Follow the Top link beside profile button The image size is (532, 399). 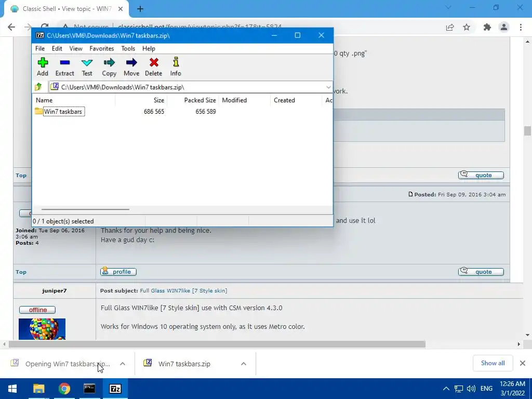pyautogui.click(x=21, y=272)
